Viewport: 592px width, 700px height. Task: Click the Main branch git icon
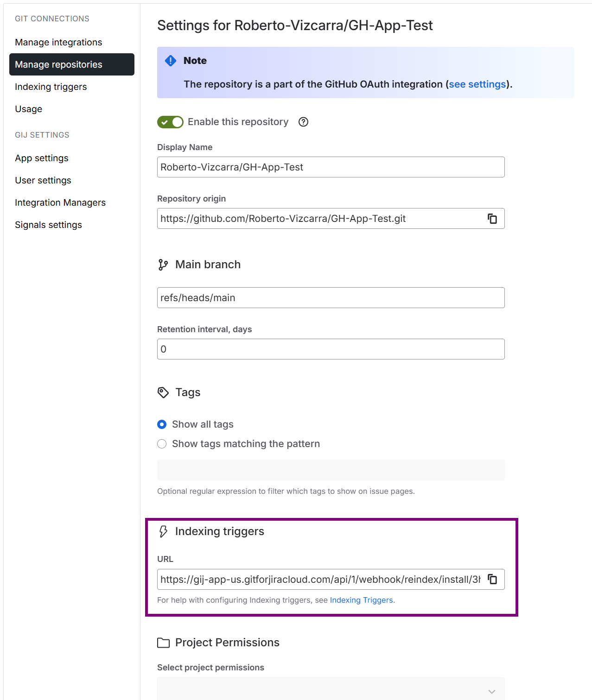click(163, 265)
